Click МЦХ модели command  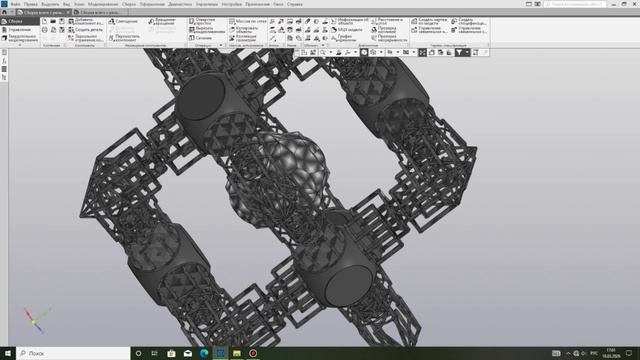347,30
